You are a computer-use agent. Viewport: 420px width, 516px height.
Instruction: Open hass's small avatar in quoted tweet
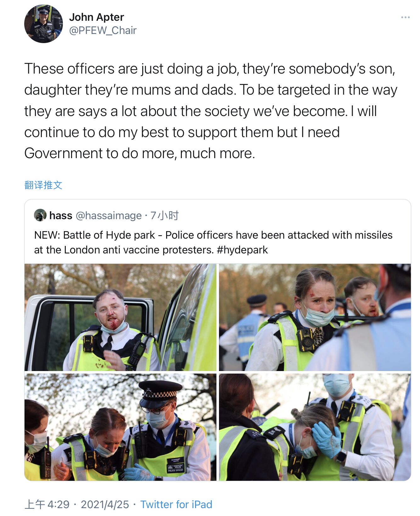(40, 215)
